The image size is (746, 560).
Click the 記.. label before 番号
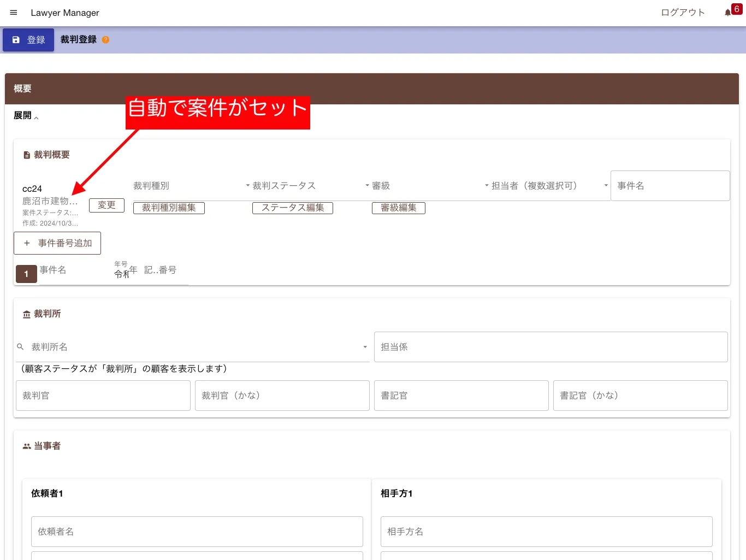pos(151,270)
